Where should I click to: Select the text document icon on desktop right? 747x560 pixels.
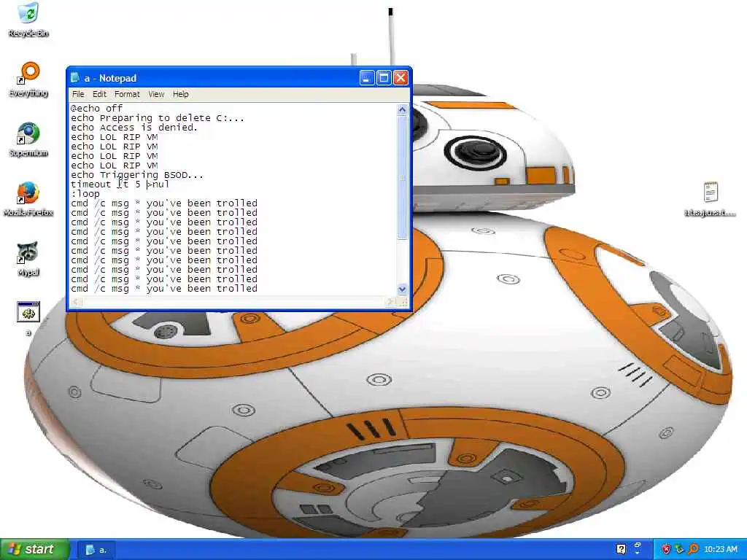click(x=710, y=199)
